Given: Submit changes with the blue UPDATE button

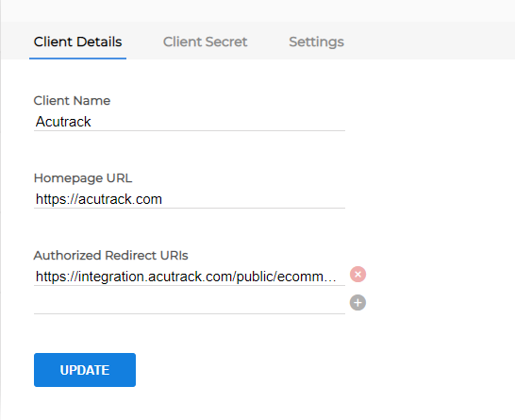Looking at the screenshot, I should click(x=85, y=370).
